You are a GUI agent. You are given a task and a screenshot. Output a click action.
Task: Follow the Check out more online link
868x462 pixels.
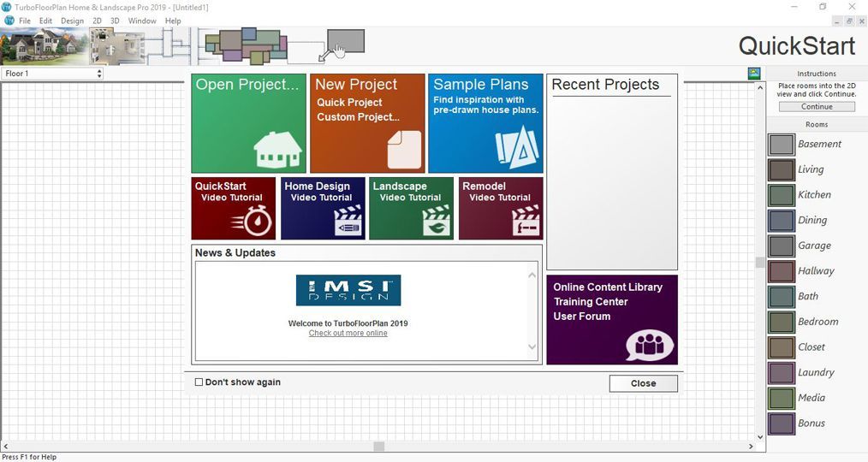348,333
